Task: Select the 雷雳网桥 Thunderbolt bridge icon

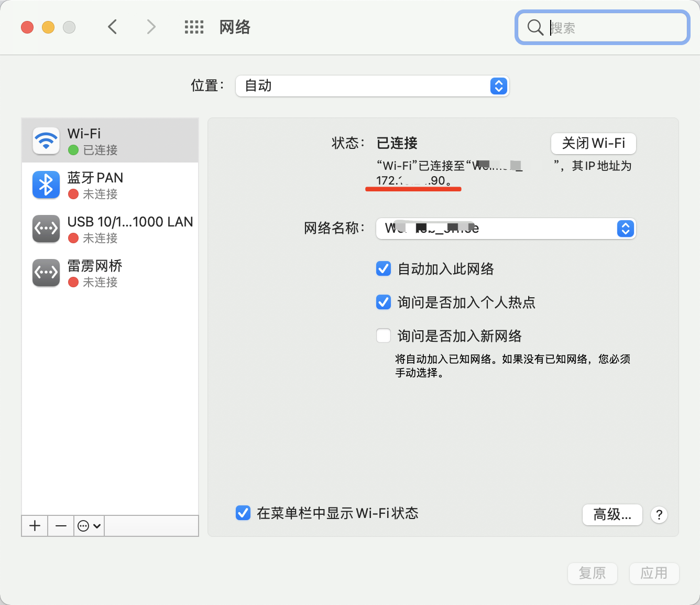Action: pyautogui.click(x=46, y=273)
